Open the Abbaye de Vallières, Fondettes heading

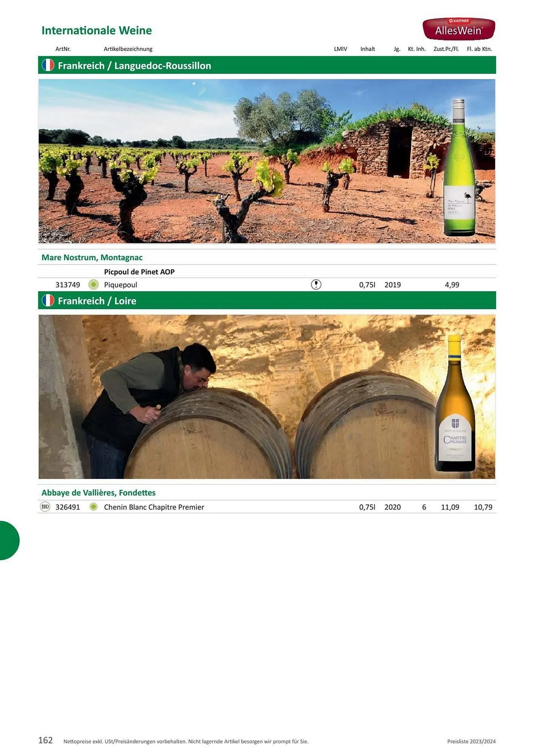click(99, 493)
